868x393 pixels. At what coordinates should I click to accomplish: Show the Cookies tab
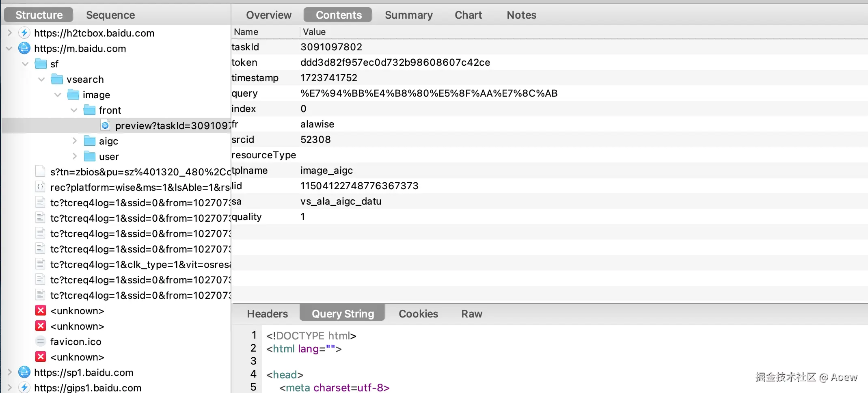tap(418, 314)
